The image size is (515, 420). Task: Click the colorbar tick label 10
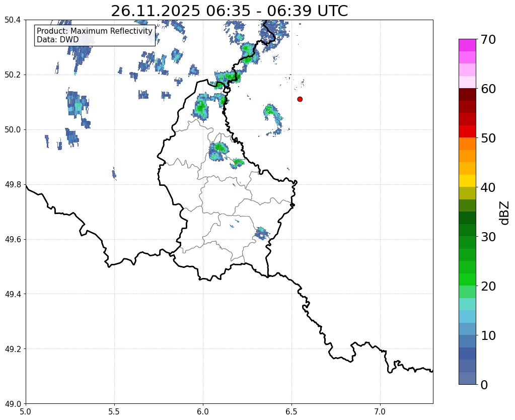click(x=488, y=335)
